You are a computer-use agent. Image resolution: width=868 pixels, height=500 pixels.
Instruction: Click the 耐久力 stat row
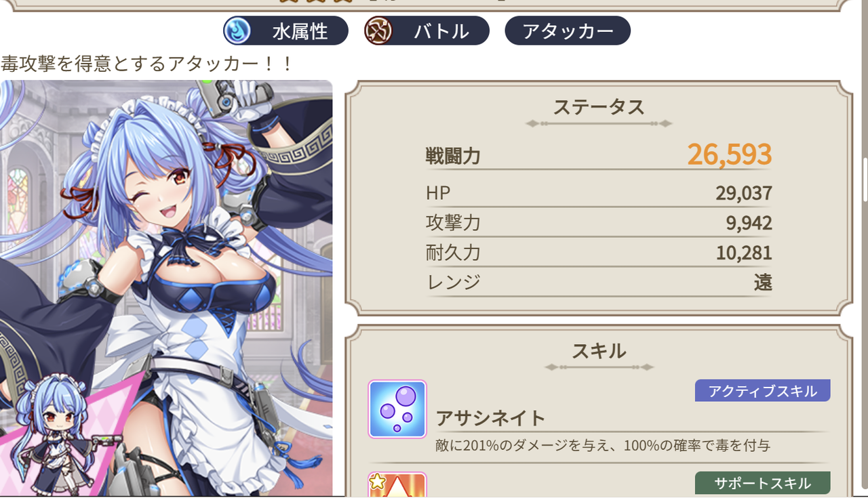coord(599,253)
